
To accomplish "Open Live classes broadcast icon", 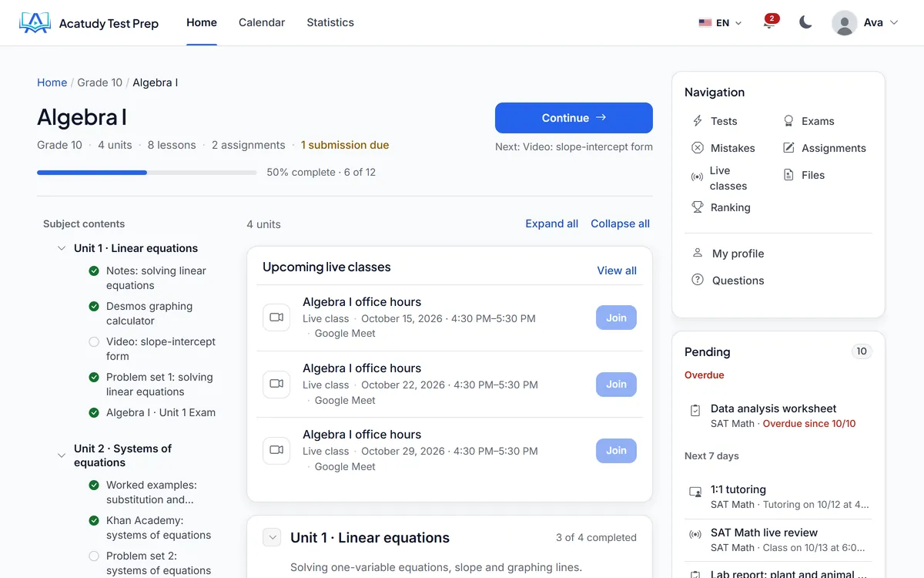I will click(697, 177).
